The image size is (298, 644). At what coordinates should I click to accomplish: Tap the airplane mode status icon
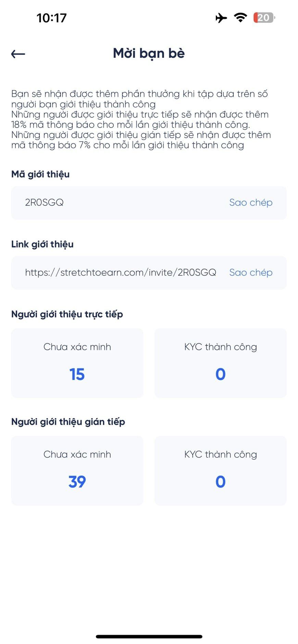[x=221, y=17]
